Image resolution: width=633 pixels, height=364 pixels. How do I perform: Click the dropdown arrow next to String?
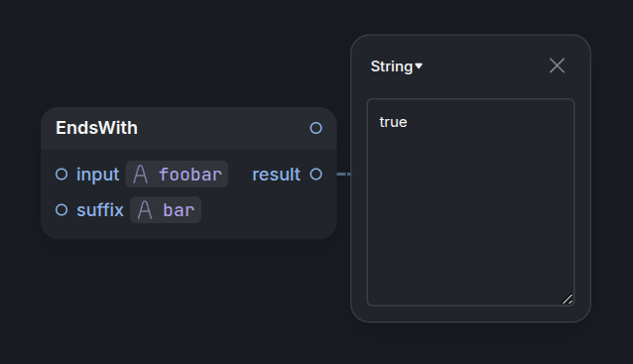[419, 65]
